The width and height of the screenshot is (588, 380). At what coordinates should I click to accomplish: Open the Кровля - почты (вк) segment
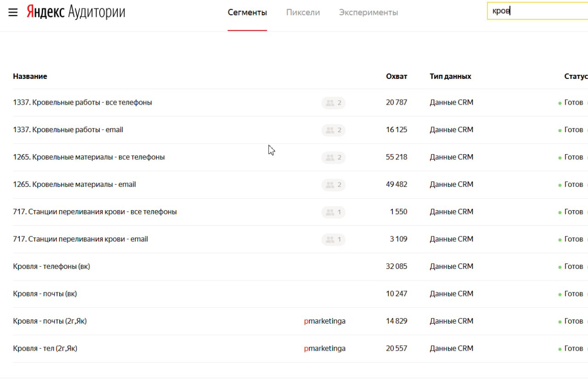click(x=45, y=294)
